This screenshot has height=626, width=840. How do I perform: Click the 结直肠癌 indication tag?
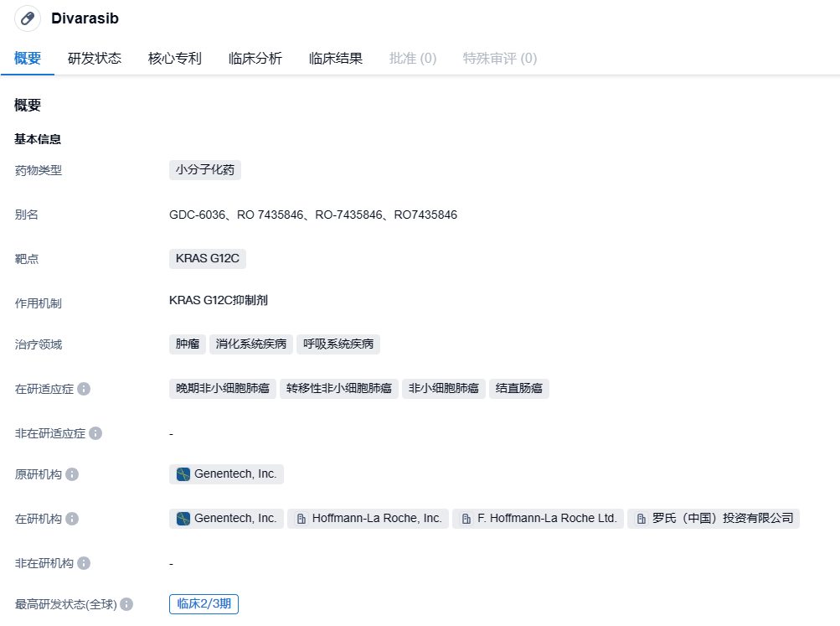tap(518, 388)
